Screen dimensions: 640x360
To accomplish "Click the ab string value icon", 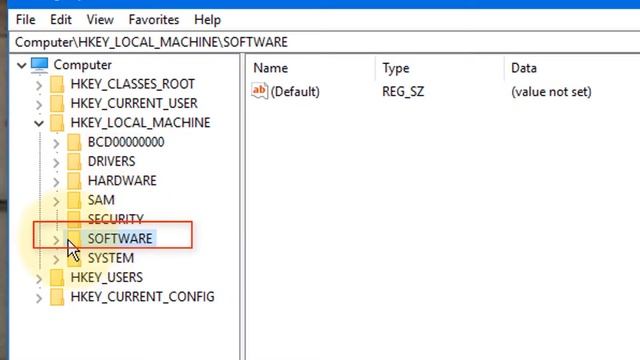I will pos(260,91).
